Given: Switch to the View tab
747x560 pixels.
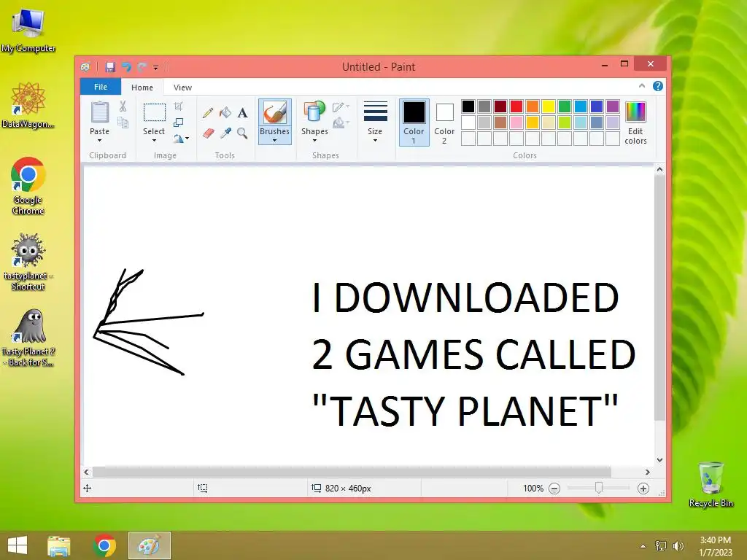Looking at the screenshot, I should 182,87.
